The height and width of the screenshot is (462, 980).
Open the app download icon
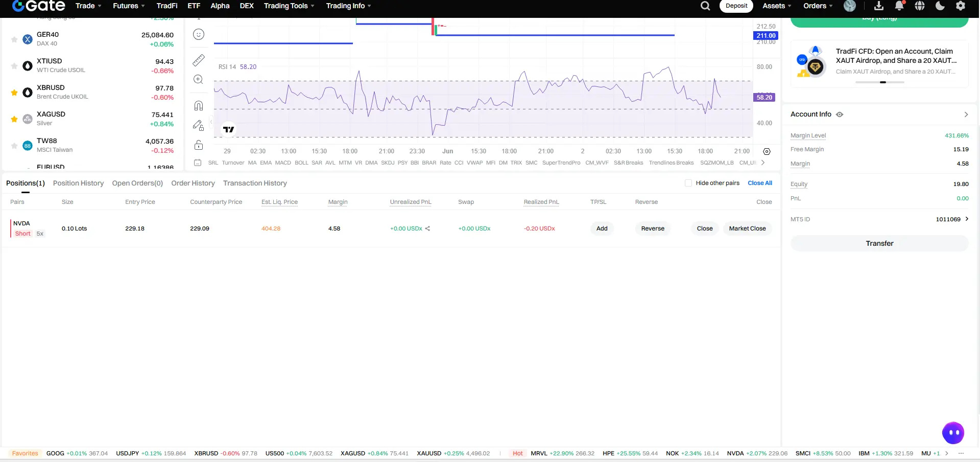point(879,6)
